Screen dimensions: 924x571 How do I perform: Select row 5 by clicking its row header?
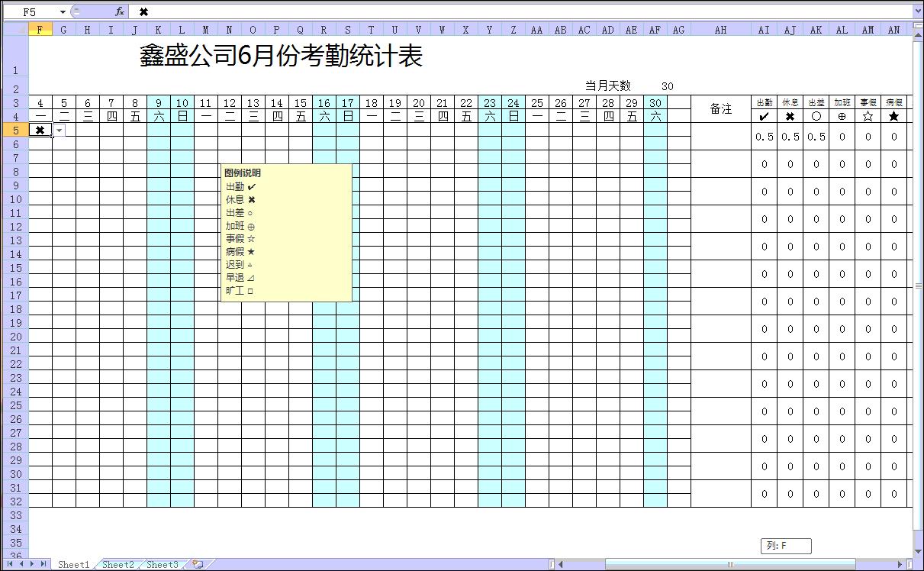16,130
